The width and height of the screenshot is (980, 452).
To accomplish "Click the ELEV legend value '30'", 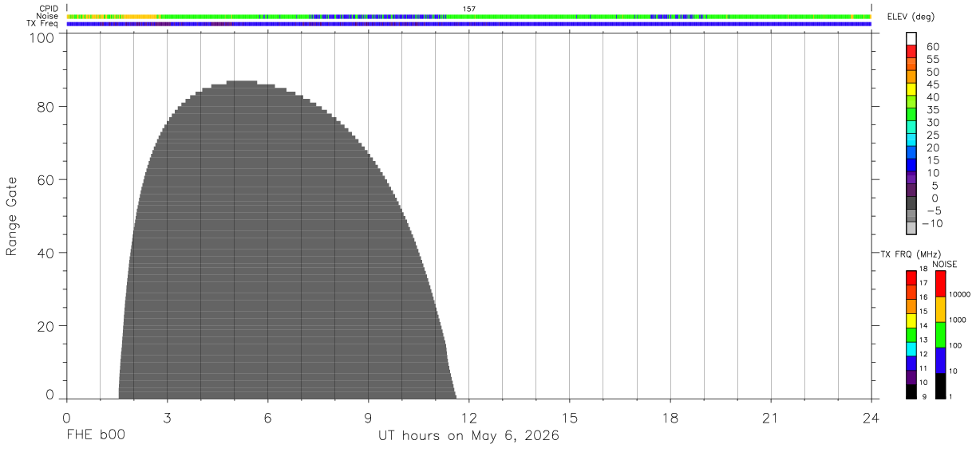I will [x=932, y=122].
